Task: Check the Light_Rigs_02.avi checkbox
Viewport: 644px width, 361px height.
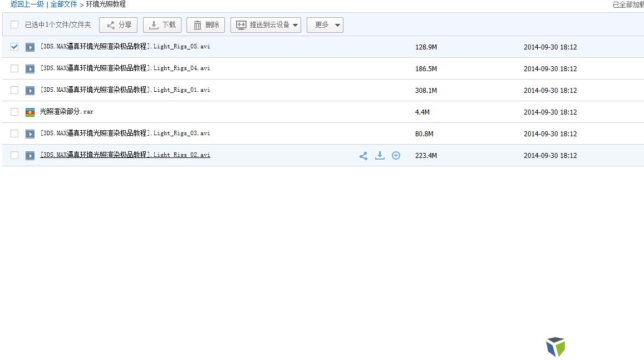Action: click(14, 156)
